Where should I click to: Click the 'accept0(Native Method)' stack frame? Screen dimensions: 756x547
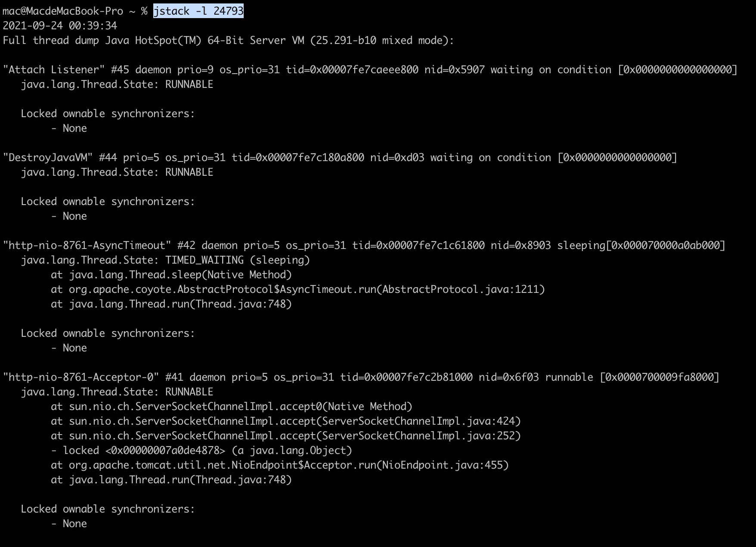click(x=232, y=406)
